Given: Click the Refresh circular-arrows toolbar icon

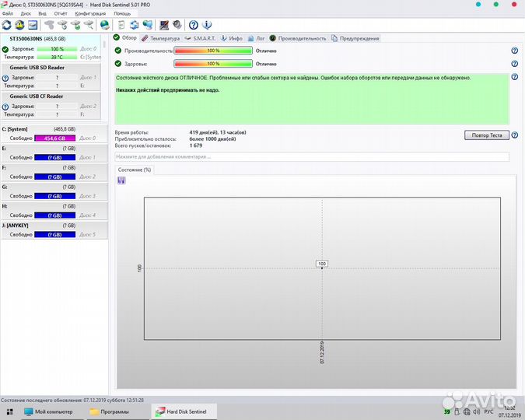Looking at the screenshot, I should [7, 25].
